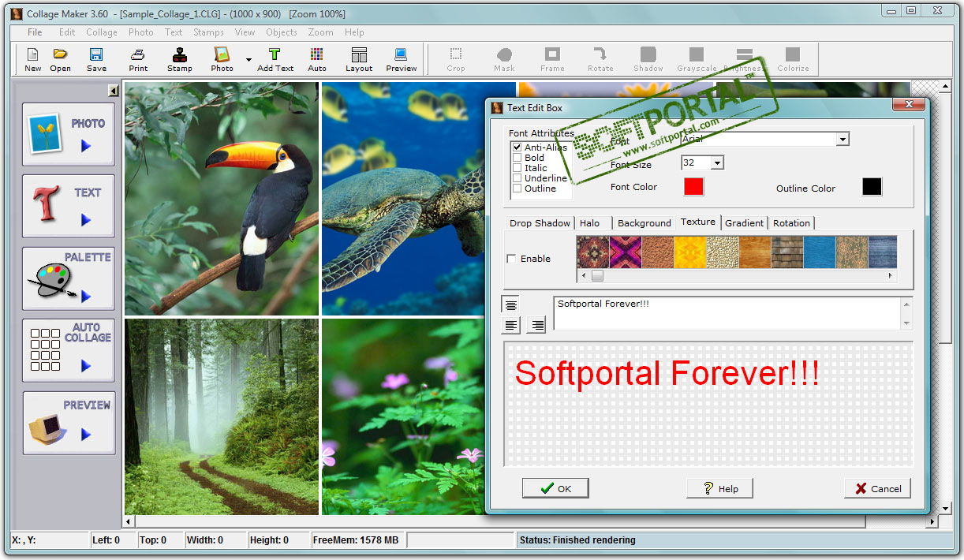964x560 pixels.
Task: Select the Stamp tool
Action: [x=180, y=59]
